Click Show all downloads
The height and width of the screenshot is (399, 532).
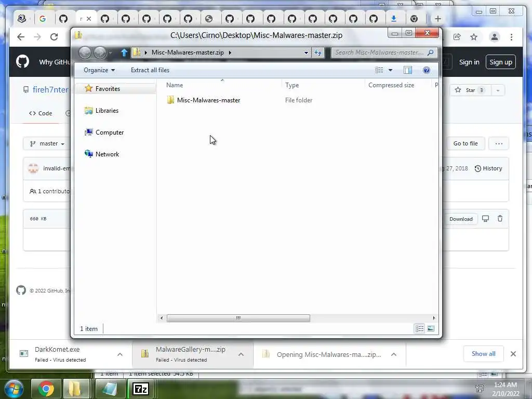(483, 354)
